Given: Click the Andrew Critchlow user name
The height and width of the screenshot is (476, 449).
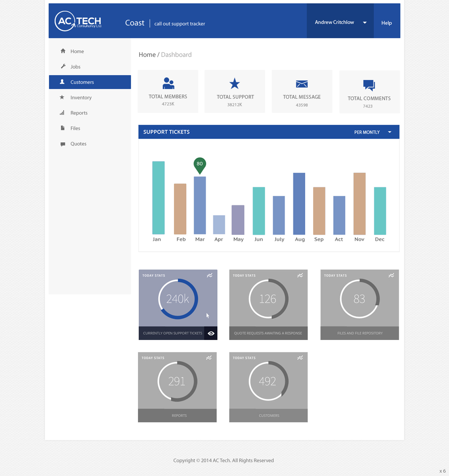Looking at the screenshot, I should [334, 22].
